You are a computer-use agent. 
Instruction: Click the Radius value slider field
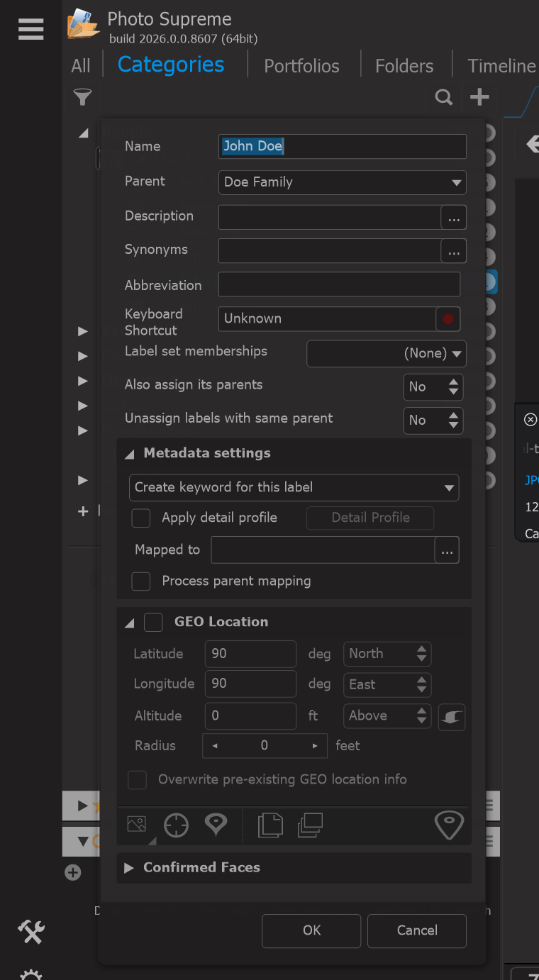265,746
